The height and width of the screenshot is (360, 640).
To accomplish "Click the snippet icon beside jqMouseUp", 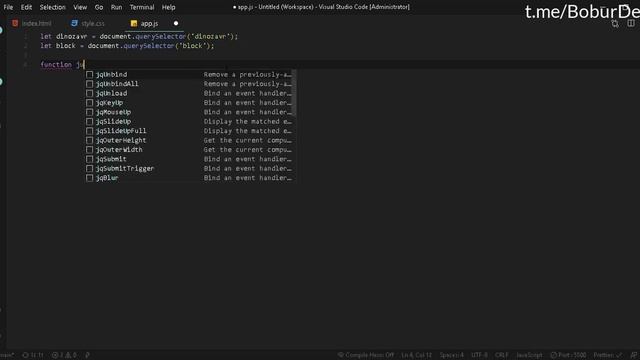I will click(89, 112).
